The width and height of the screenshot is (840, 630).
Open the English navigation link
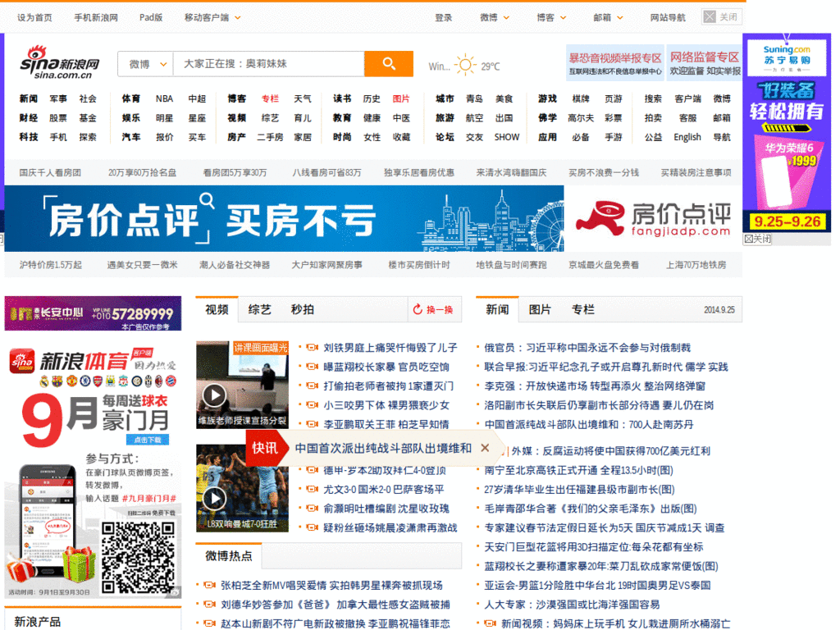[687, 137]
